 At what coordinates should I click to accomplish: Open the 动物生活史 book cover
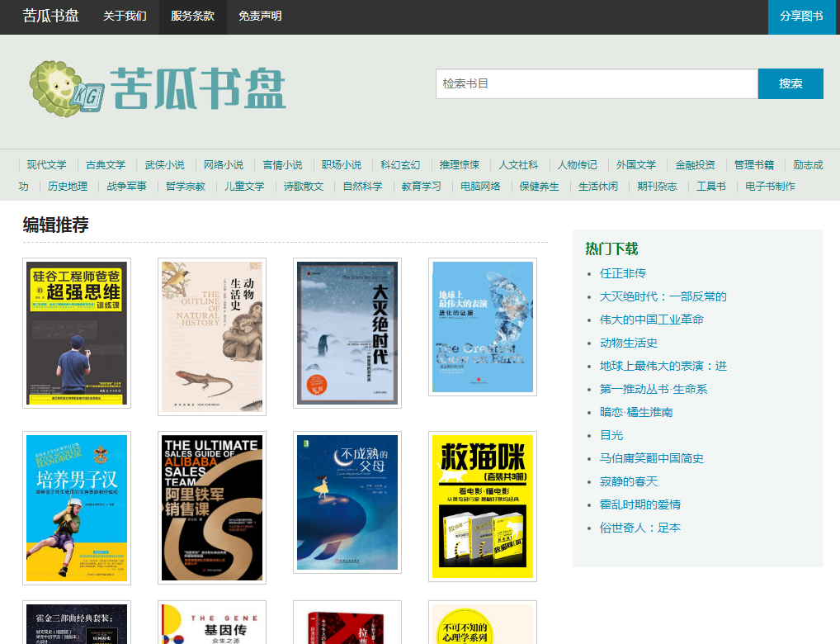click(212, 336)
